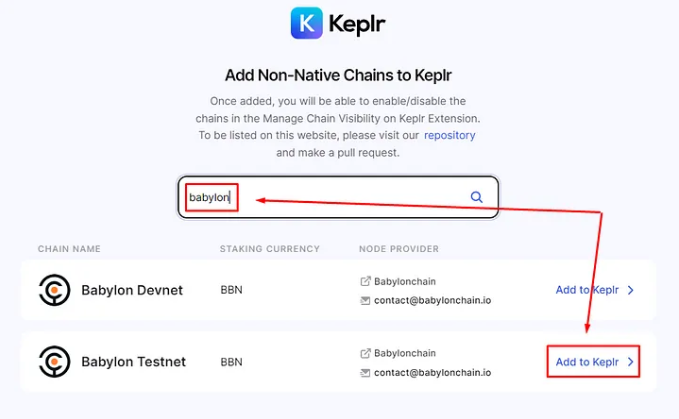The height and width of the screenshot is (419, 679).
Task: Click the Node Provider column header
Action: tap(399, 249)
